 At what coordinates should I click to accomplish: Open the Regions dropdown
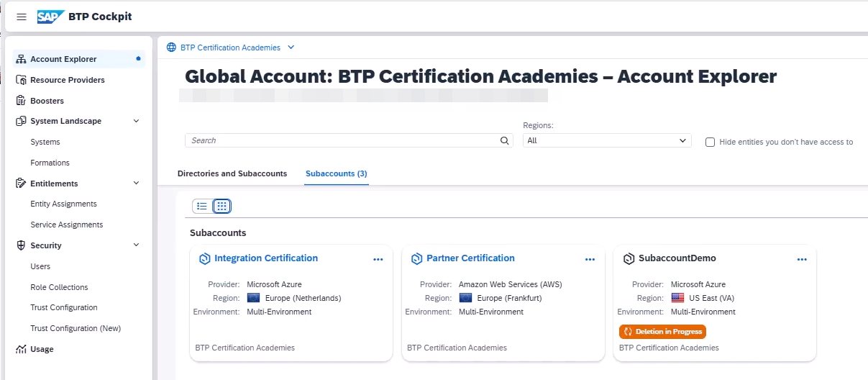(607, 141)
